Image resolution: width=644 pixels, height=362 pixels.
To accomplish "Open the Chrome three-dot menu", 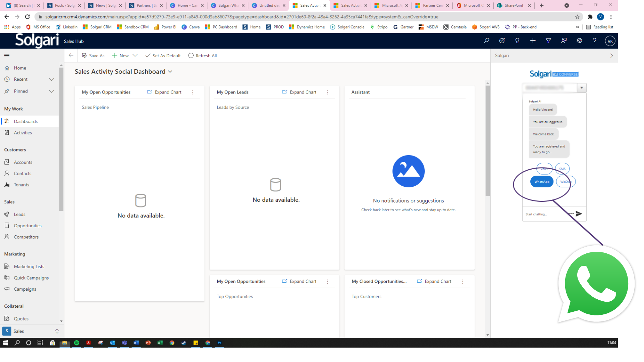I will [x=611, y=17].
